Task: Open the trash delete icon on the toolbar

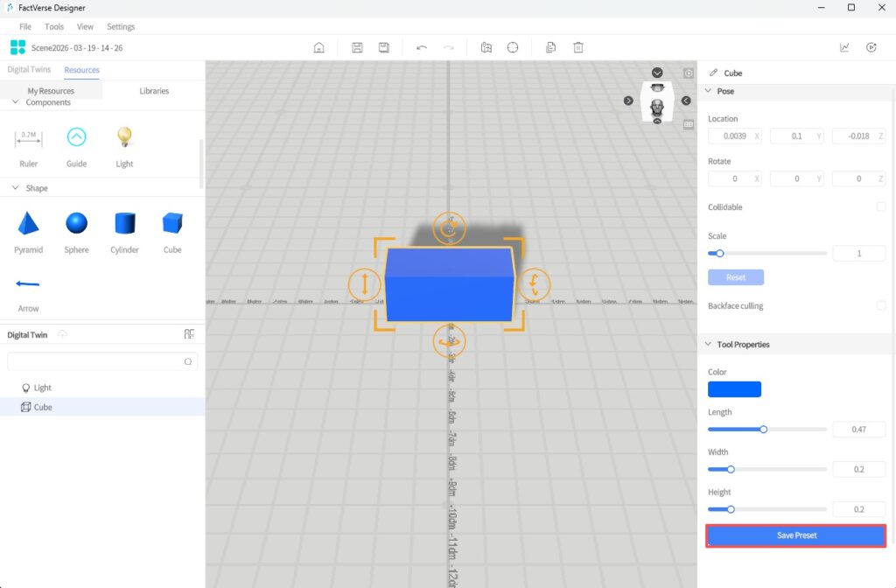Action: (578, 47)
